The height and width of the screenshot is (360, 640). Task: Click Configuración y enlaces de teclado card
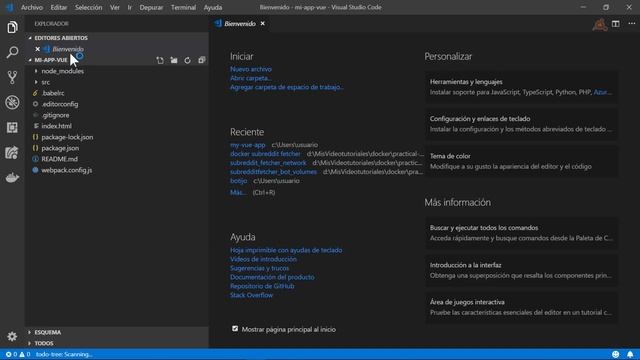click(521, 124)
